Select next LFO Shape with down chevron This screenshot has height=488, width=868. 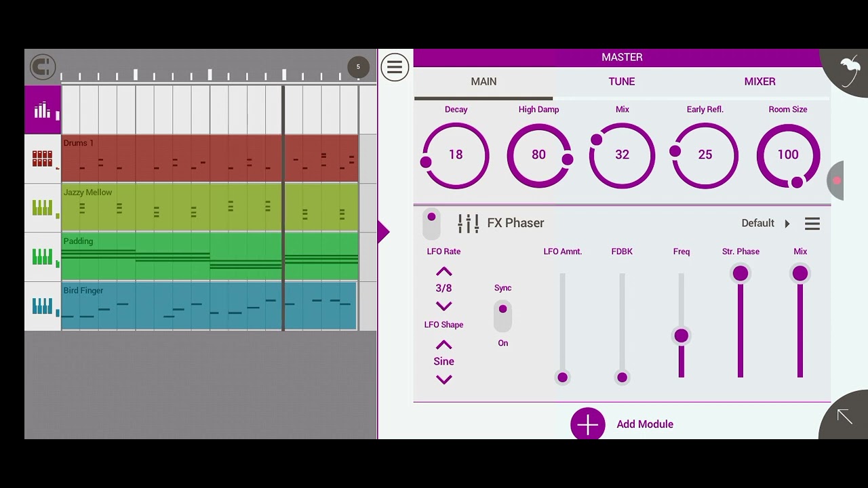tap(443, 380)
